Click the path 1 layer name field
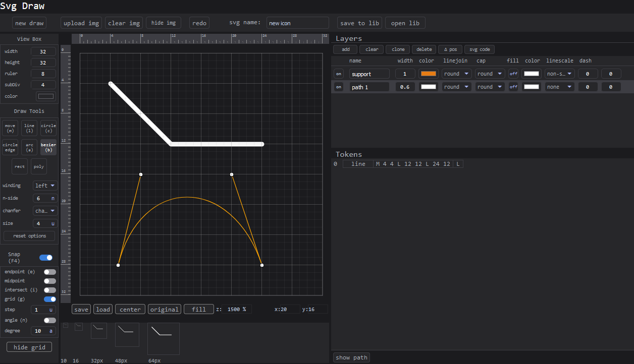The image size is (634, 364). coord(369,87)
